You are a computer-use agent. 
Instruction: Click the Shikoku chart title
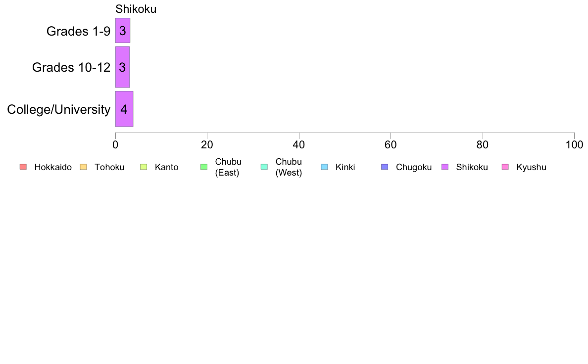[136, 9]
